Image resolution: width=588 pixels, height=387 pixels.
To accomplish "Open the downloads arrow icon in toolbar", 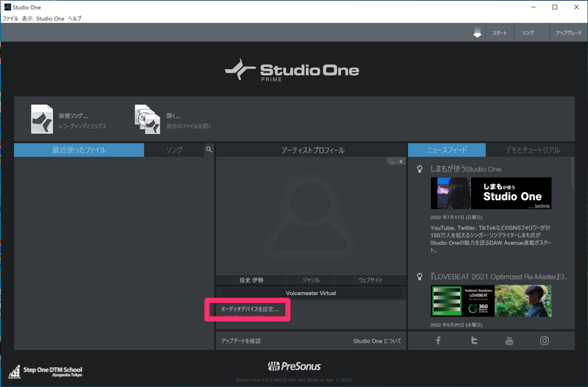I will point(477,32).
